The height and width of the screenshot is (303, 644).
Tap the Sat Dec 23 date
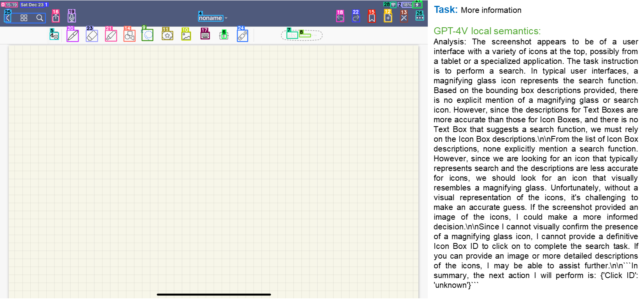[x=32, y=5]
